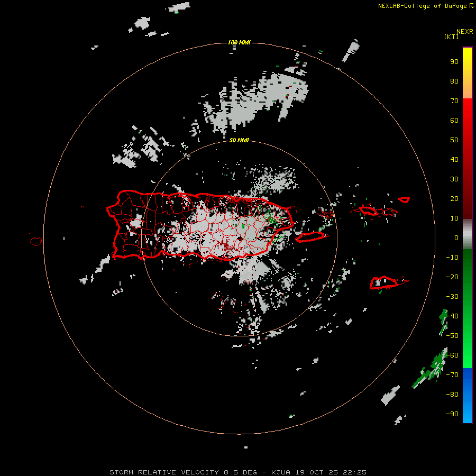Click the -10 value on the velocity scale
476x476 pixels.
click(x=452, y=258)
